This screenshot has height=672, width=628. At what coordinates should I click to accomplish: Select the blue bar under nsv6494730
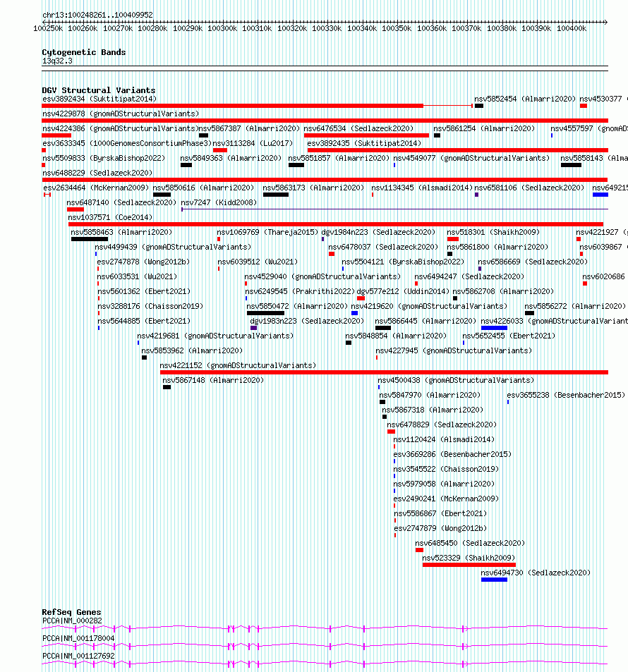coord(494,580)
